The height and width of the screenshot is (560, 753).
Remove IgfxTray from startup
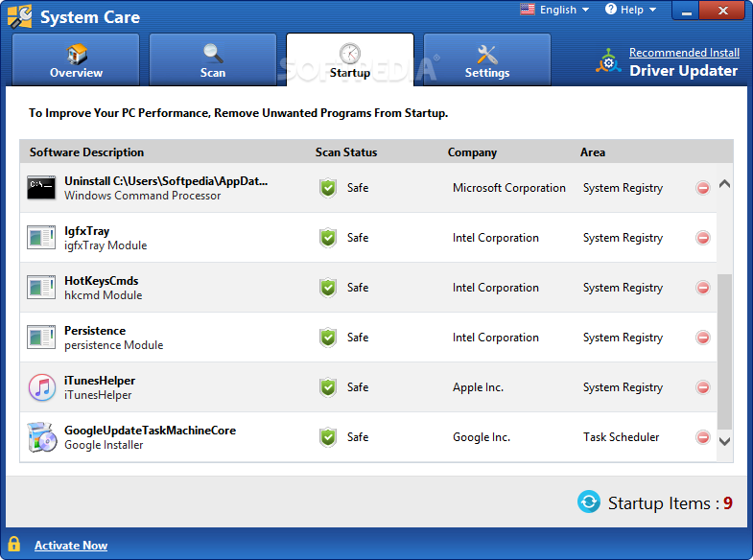point(702,238)
